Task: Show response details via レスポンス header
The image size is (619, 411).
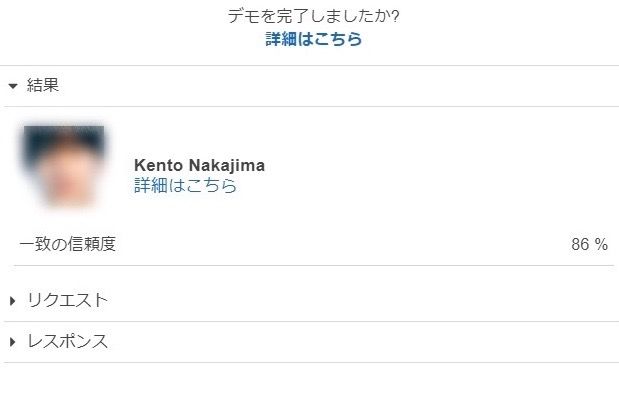Action: pos(67,342)
